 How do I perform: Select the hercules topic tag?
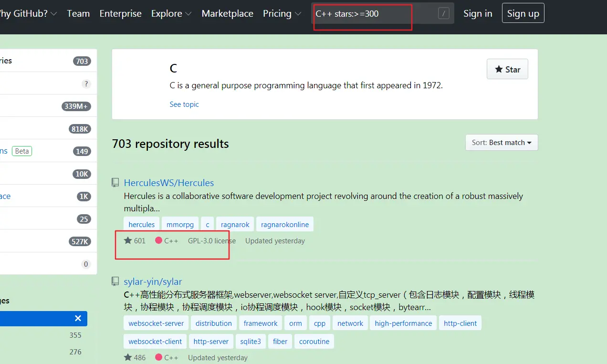[x=142, y=224]
